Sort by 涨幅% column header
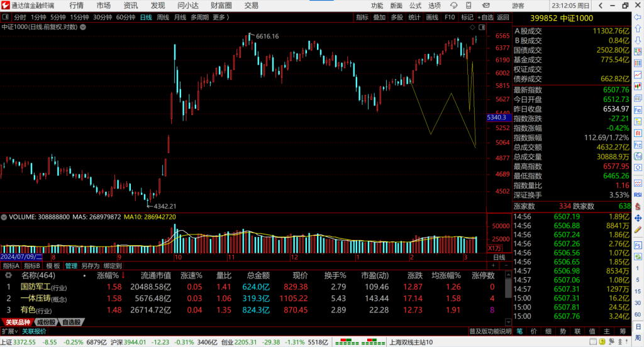This screenshot has height=347, width=644. pos(108,275)
